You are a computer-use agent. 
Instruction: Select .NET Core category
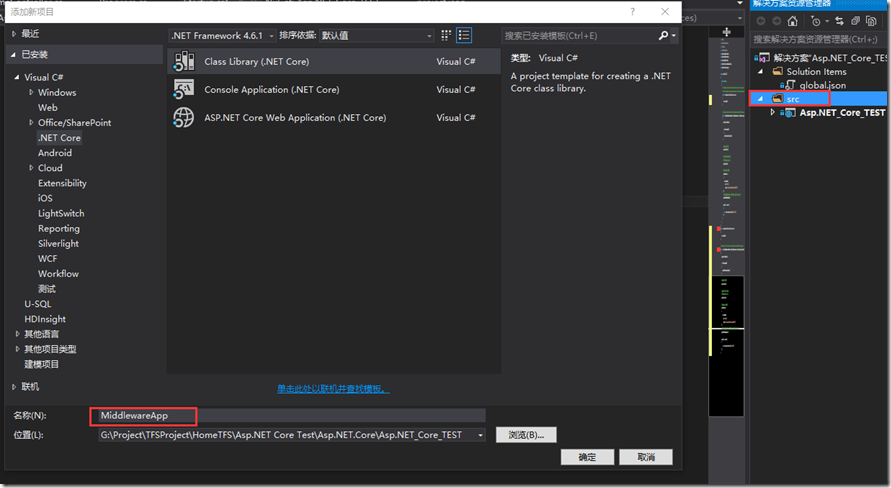59,137
